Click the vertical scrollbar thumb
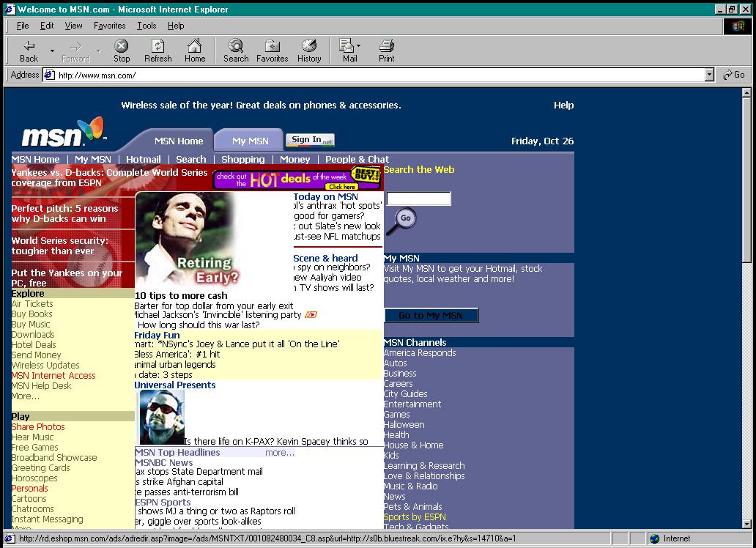Viewport: 756px width, 548px height. tap(746, 180)
